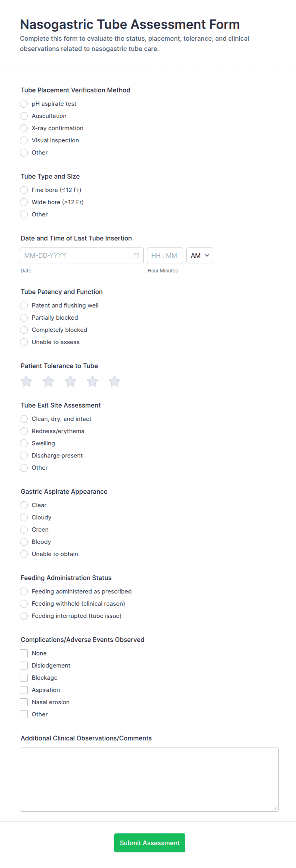
Task: Select Redness/erythema for exit site
Action: click(x=24, y=431)
